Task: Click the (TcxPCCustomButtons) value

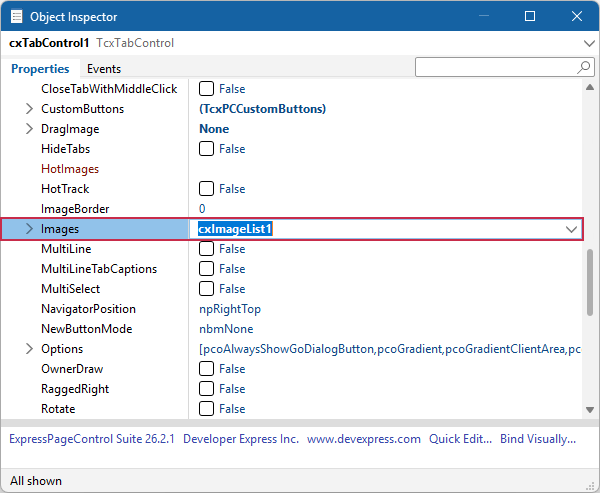Action: [262, 109]
